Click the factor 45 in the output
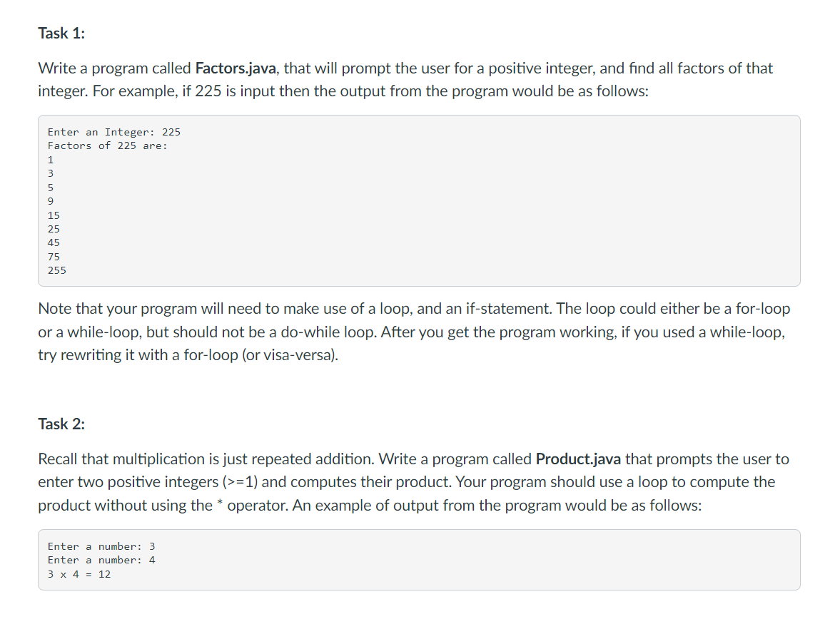The height and width of the screenshot is (629, 840). pos(54,243)
